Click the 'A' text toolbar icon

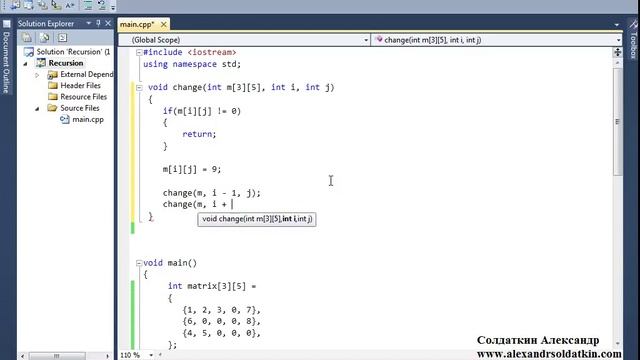[70, 5]
